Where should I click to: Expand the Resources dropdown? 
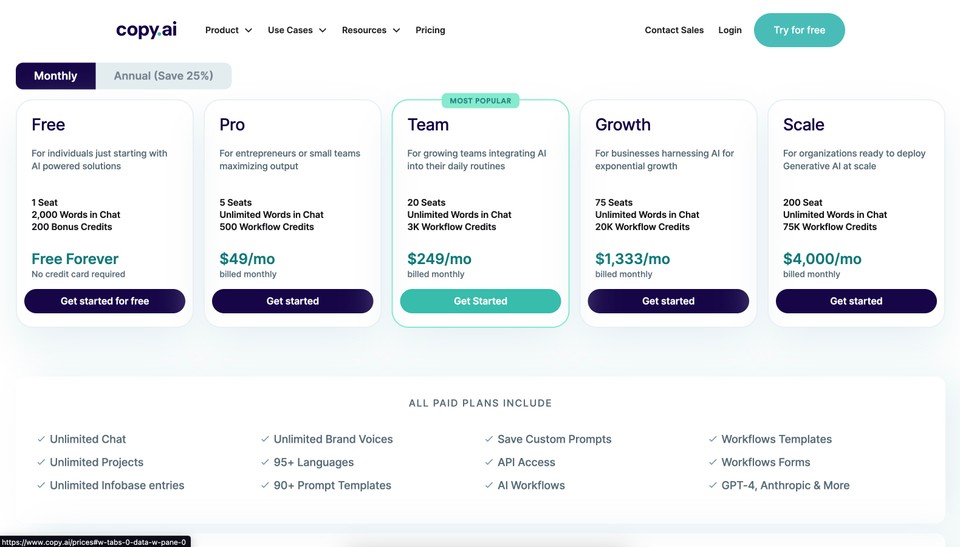[x=371, y=30]
